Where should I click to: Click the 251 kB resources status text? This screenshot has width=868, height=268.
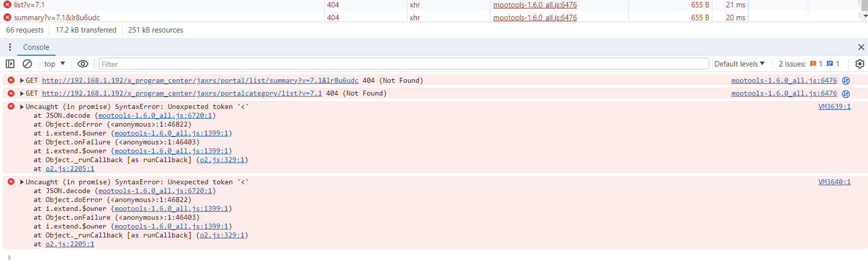pos(155,30)
